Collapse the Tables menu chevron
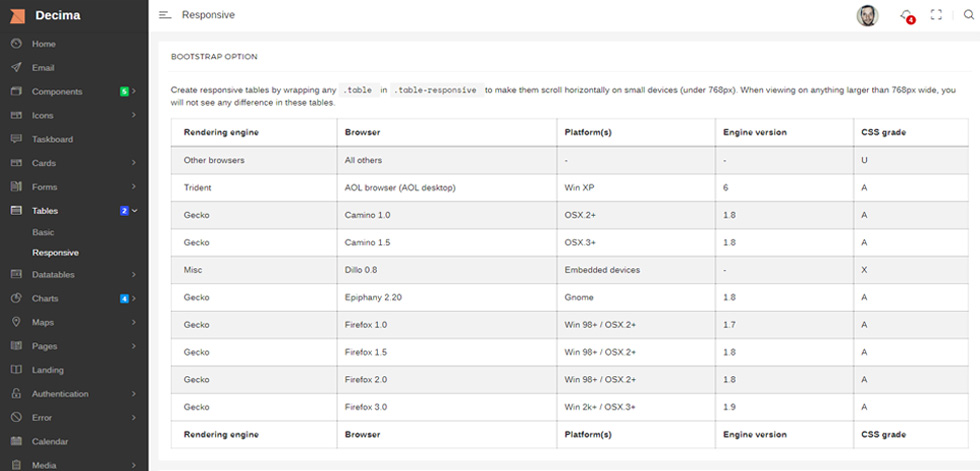 [134, 211]
